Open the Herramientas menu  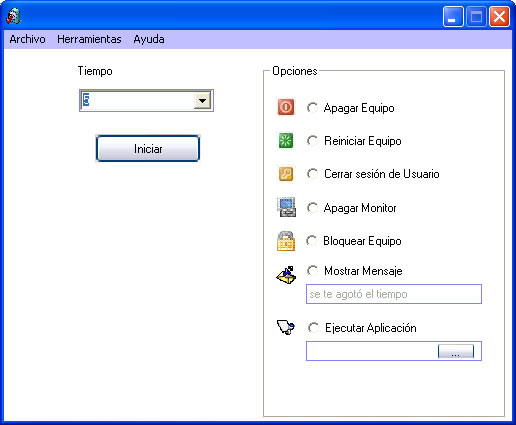(x=89, y=39)
